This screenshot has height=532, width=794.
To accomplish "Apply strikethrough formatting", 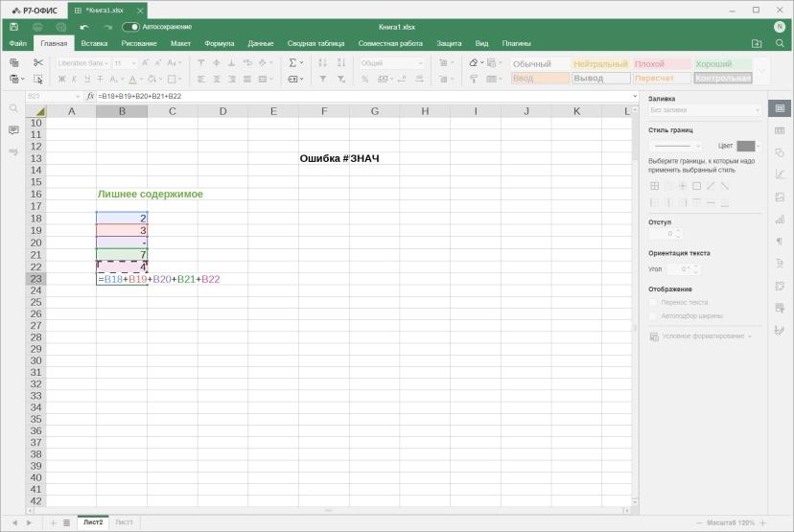I will tap(100, 79).
